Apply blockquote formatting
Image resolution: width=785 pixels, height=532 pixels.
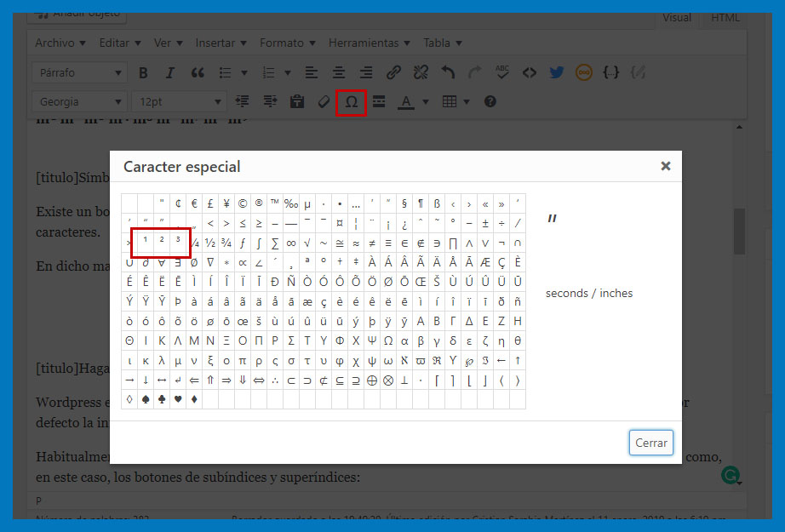[198, 73]
